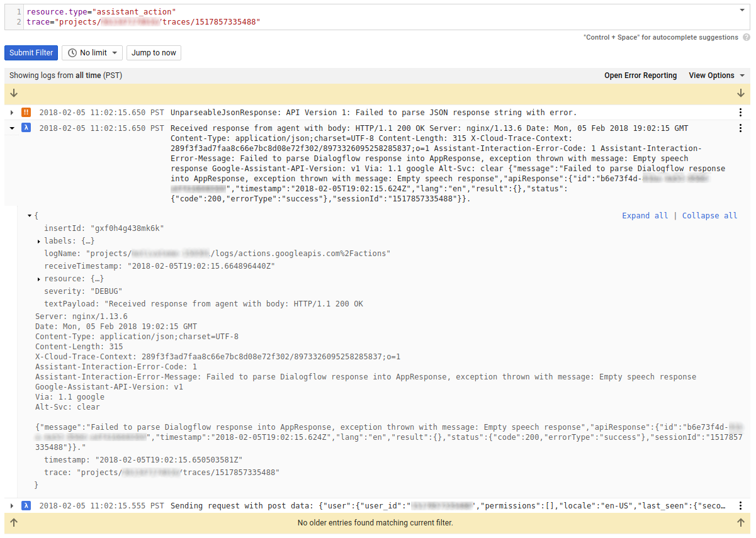The width and height of the screenshot is (756, 538).
Task: Click top-left down arrow to load newer logs
Action: pos(14,94)
